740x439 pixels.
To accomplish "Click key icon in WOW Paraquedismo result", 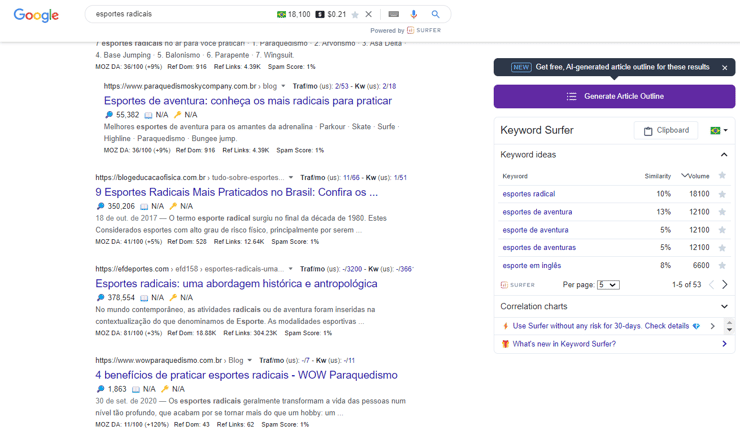I will 165,389.
